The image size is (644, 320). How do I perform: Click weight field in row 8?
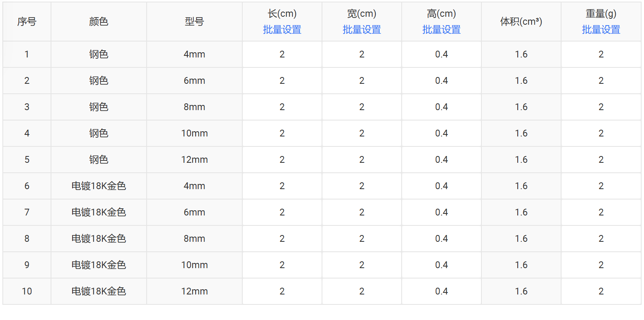601,239
